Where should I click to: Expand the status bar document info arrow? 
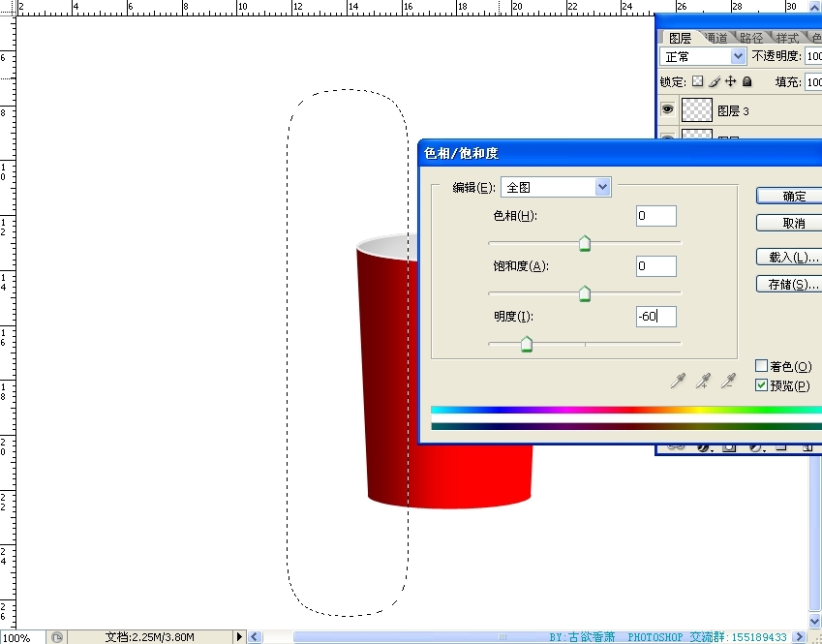[240, 637]
